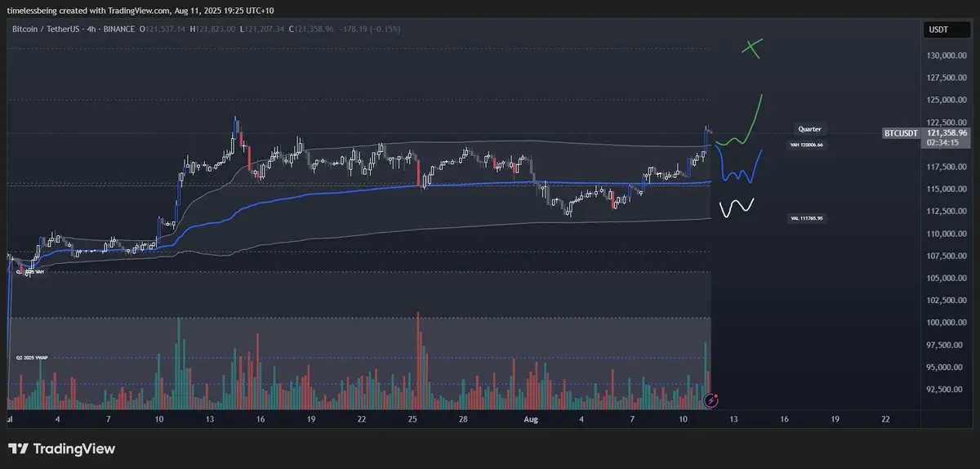The image size is (980, 469).
Task: Click the 115,000.00 price axis level
Action: pyautogui.click(x=947, y=189)
